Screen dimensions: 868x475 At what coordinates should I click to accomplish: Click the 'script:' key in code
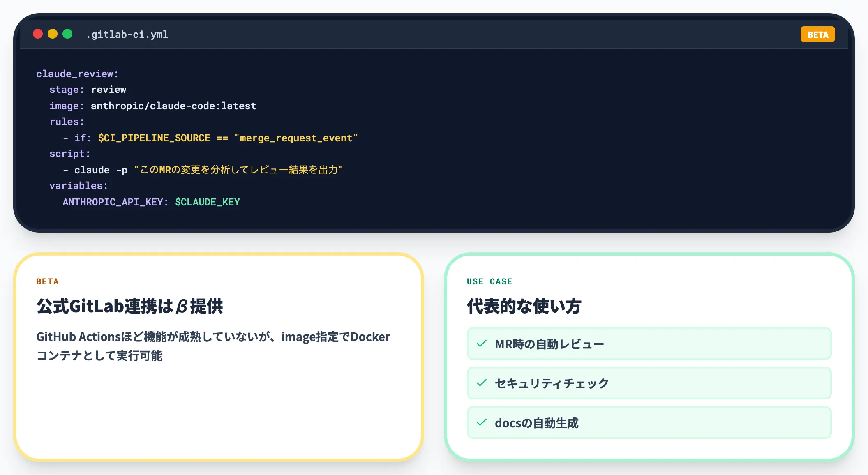click(x=70, y=154)
